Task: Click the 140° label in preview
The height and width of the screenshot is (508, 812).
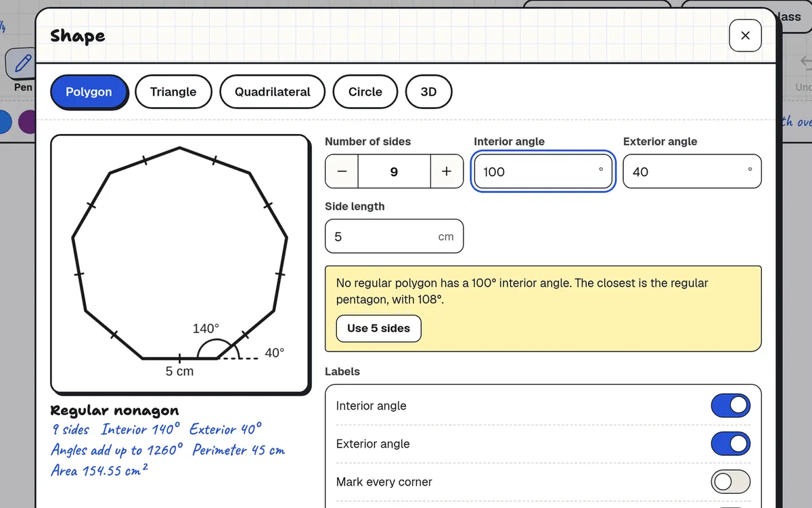Action: coord(206,329)
